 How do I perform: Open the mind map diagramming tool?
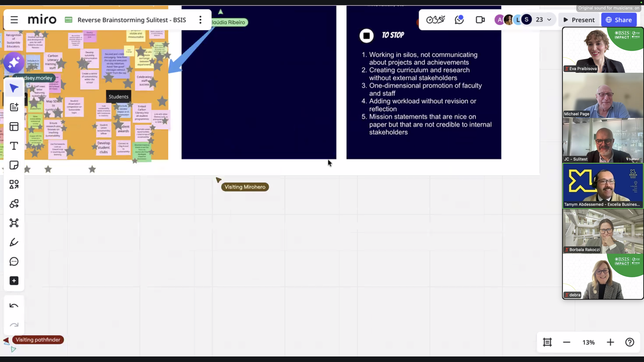pos(14,223)
